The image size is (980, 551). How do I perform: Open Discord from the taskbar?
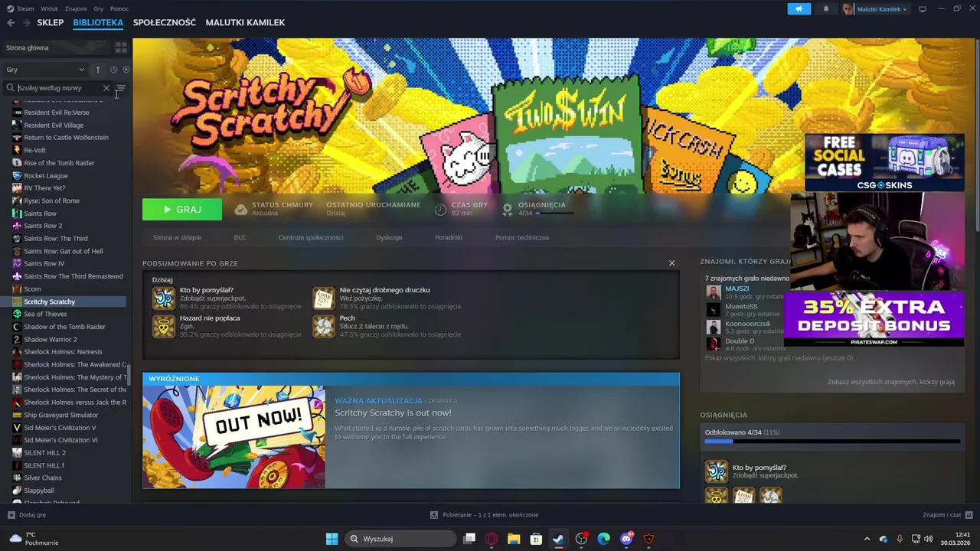pyautogui.click(x=626, y=539)
